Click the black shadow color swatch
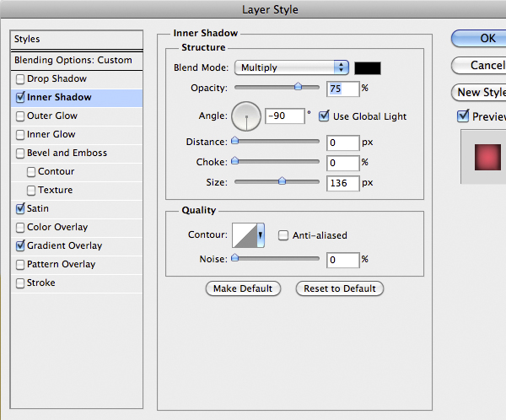Image resolution: width=506 pixels, height=420 pixels. [368, 67]
